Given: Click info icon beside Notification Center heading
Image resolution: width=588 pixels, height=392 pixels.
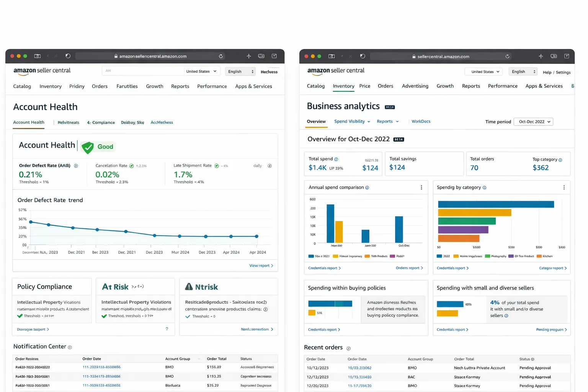Looking at the screenshot, I should tap(70, 347).
